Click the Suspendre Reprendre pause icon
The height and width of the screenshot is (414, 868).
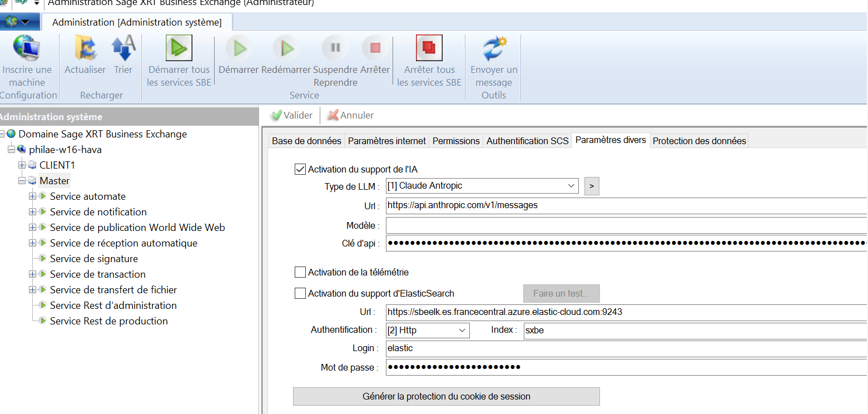pyautogui.click(x=335, y=48)
